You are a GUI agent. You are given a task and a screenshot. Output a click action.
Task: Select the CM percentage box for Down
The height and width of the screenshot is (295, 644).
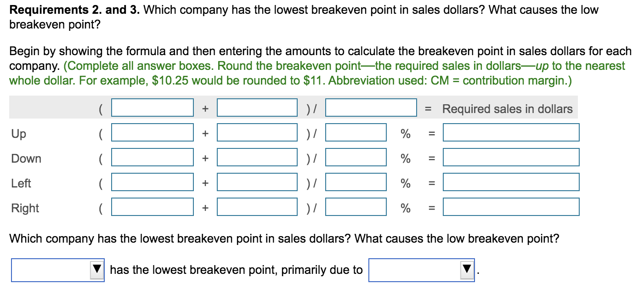(356, 157)
